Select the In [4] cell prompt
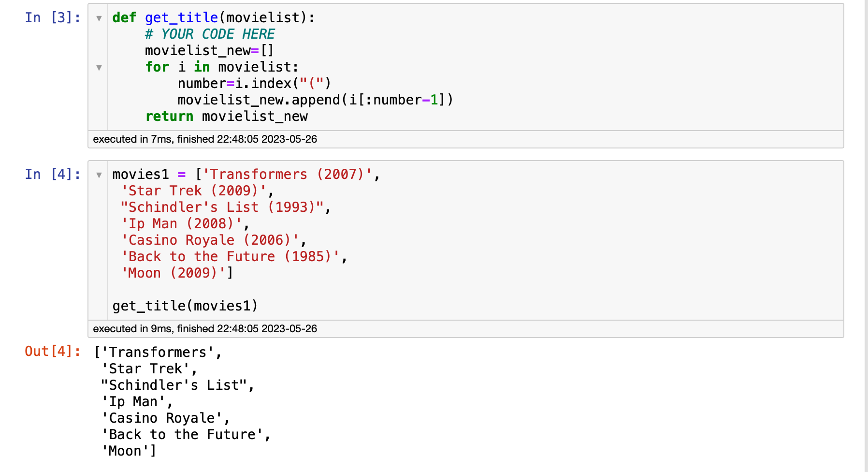 [x=53, y=175]
